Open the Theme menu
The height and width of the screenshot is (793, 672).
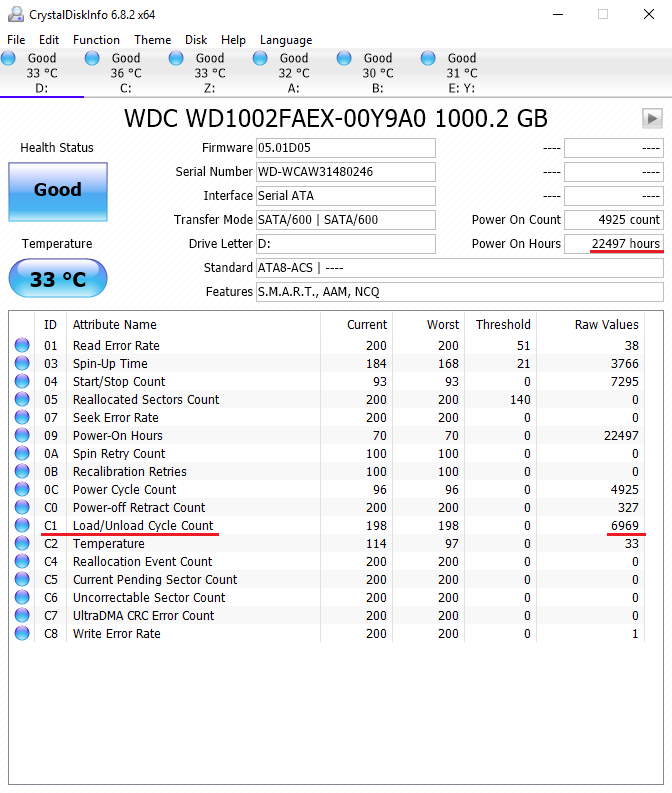[152, 40]
